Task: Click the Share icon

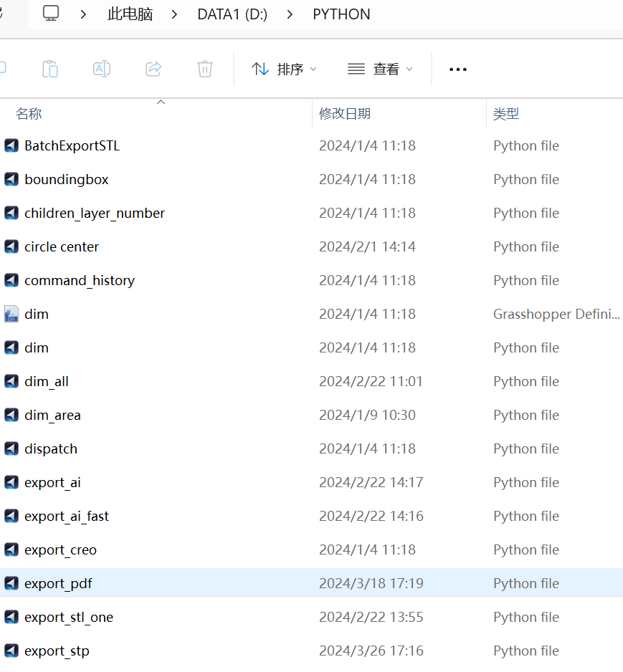Action: click(153, 69)
